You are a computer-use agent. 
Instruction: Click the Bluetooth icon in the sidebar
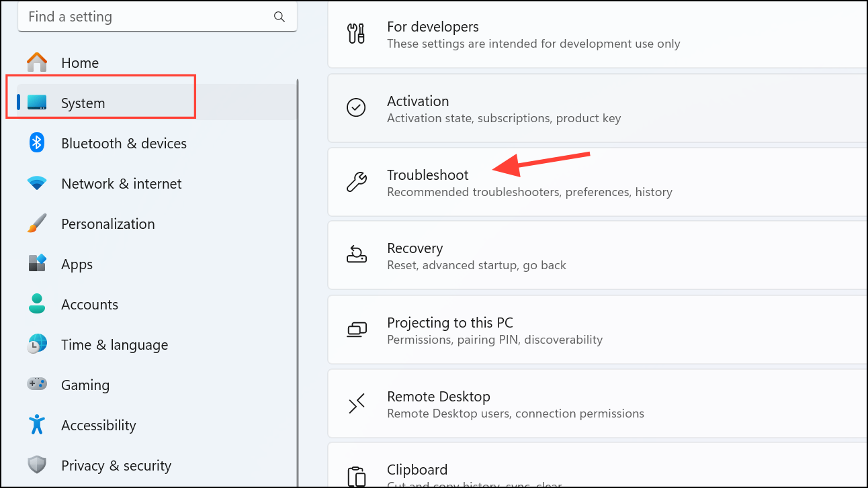click(x=36, y=143)
